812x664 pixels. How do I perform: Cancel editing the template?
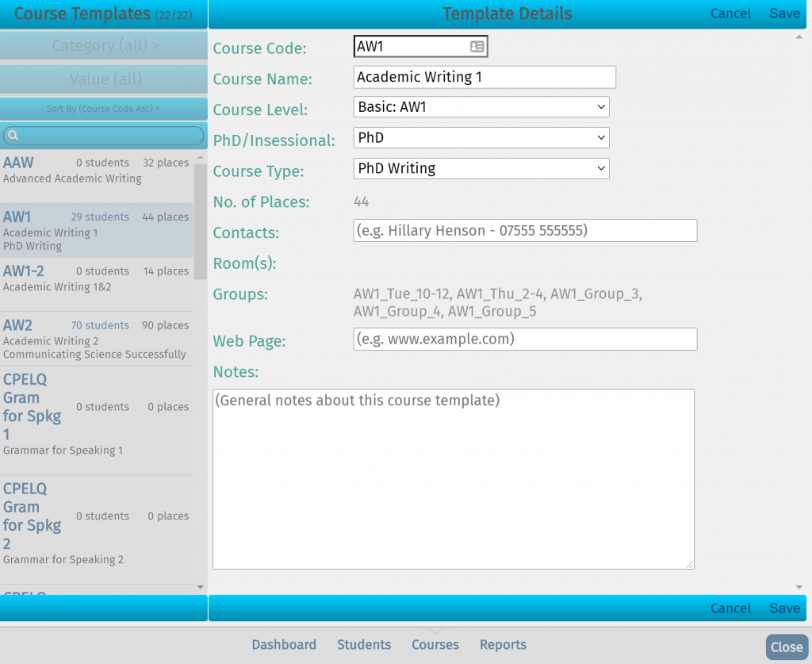tap(730, 13)
